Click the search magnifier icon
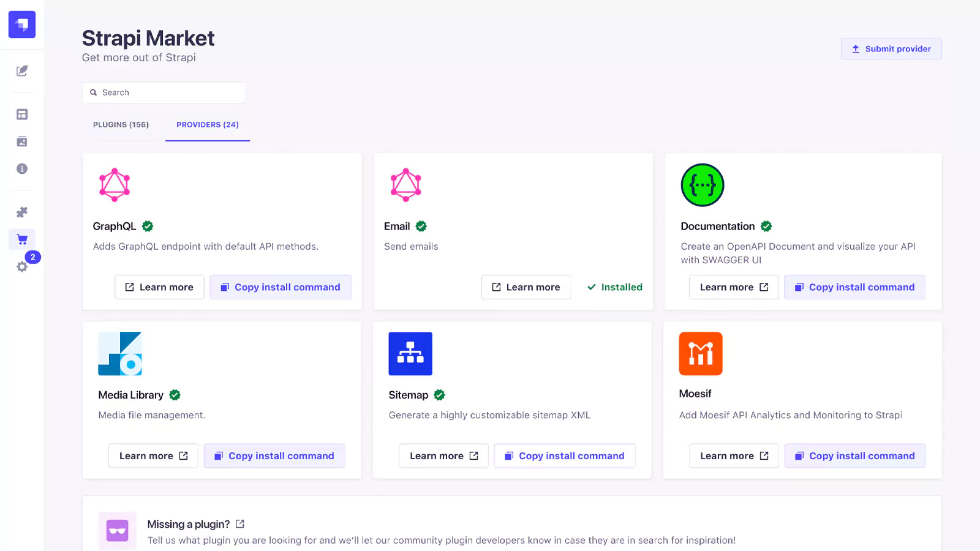Screen dimensions: 980x551 tap(94, 92)
